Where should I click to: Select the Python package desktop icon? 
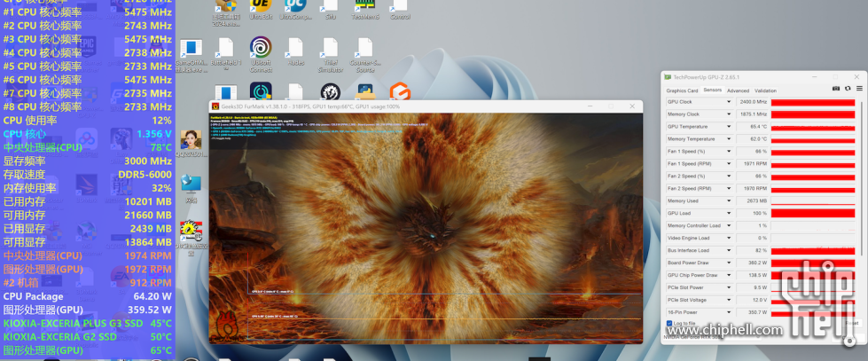tap(364, 92)
